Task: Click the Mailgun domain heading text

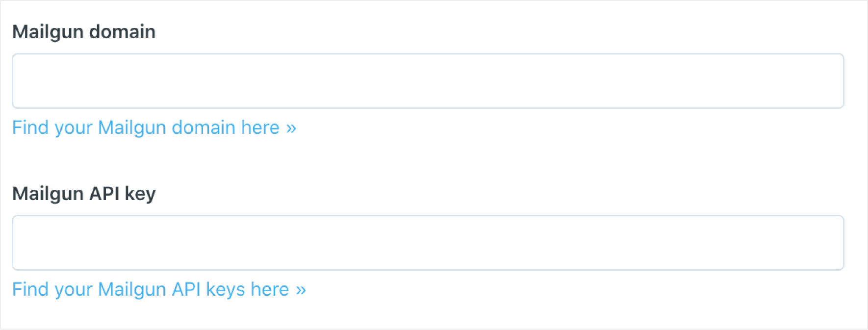Action: (x=84, y=31)
